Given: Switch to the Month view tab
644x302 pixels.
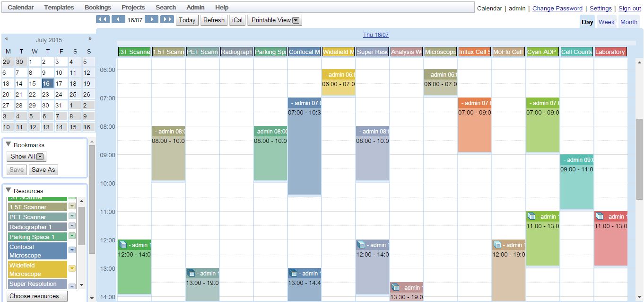Looking at the screenshot, I should [629, 22].
